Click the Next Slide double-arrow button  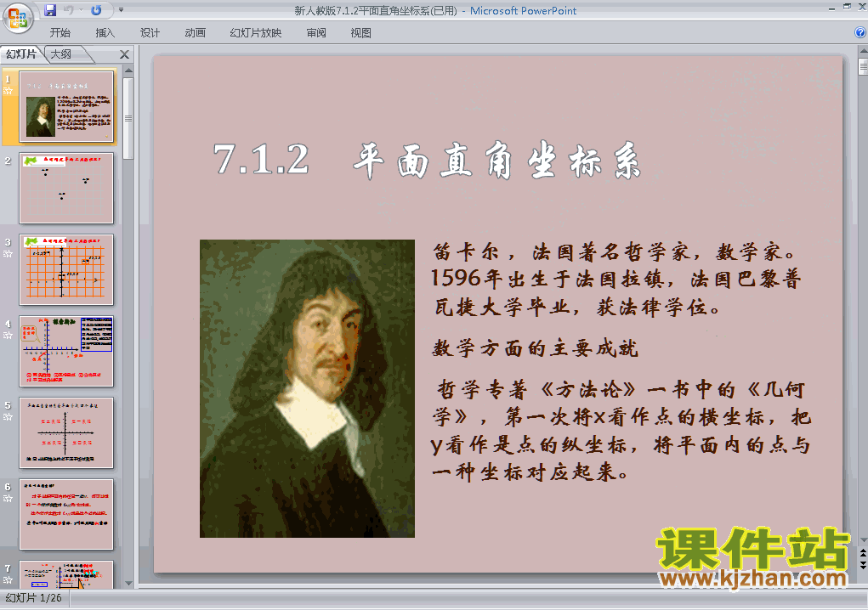click(x=863, y=564)
